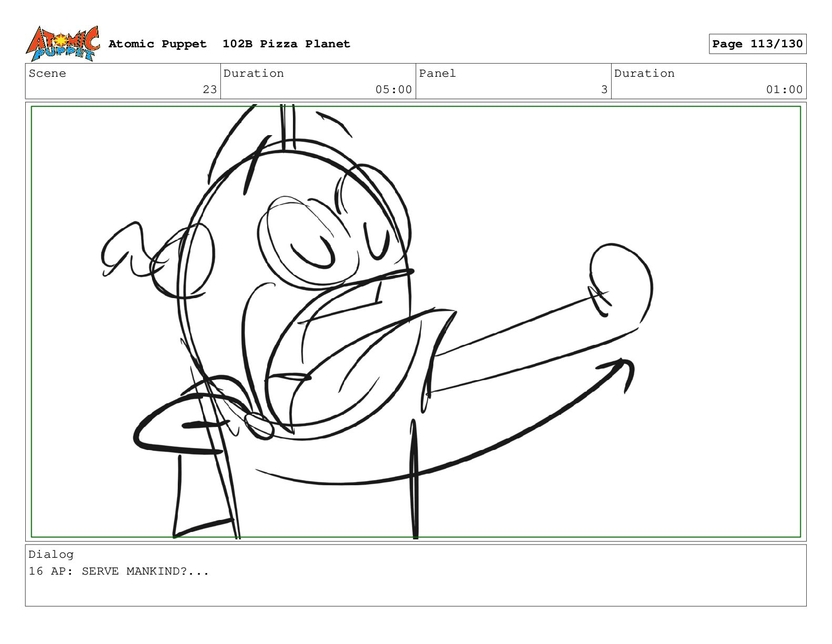The width and height of the screenshot is (832, 644).
Task: Select the scene number '23'
Action: 210,89
